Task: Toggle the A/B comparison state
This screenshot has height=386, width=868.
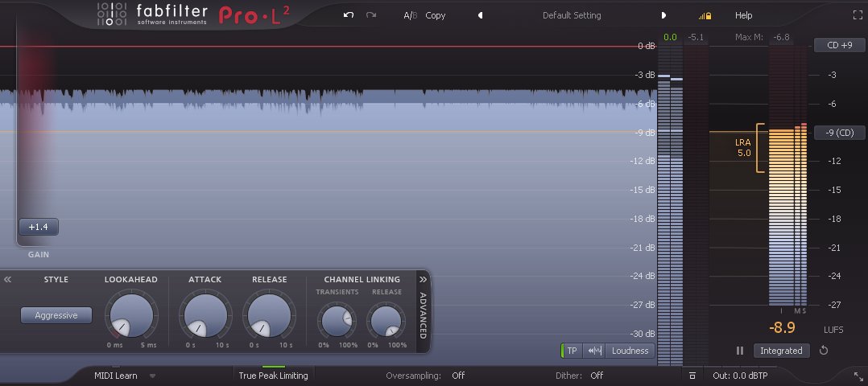Action: tap(410, 15)
